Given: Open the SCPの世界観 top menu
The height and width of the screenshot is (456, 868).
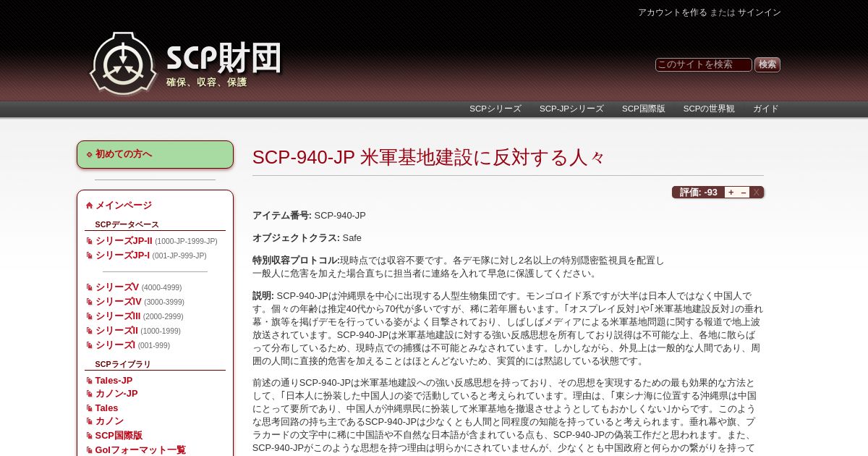Looking at the screenshot, I should (709, 109).
